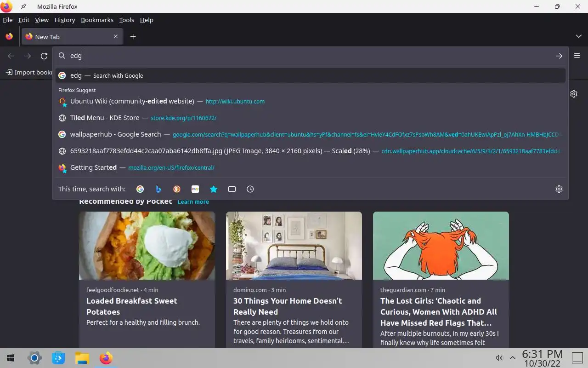Search this time with Google icon

140,189
